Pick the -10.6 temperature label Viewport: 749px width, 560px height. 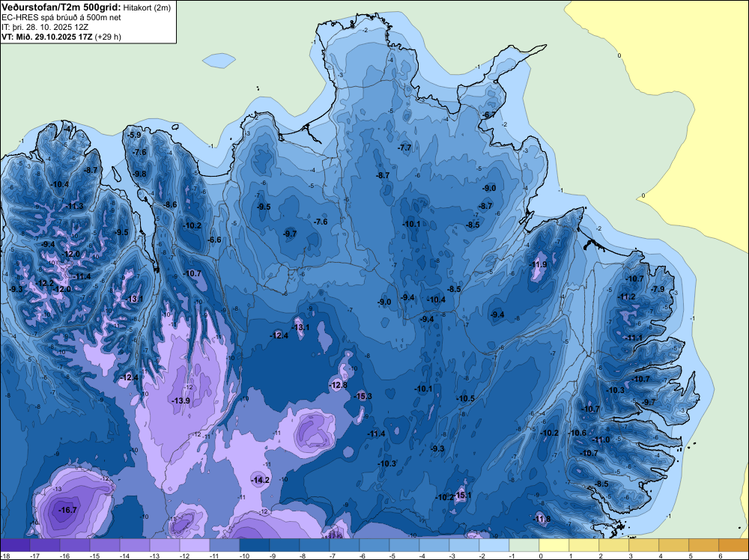tap(577, 433)
